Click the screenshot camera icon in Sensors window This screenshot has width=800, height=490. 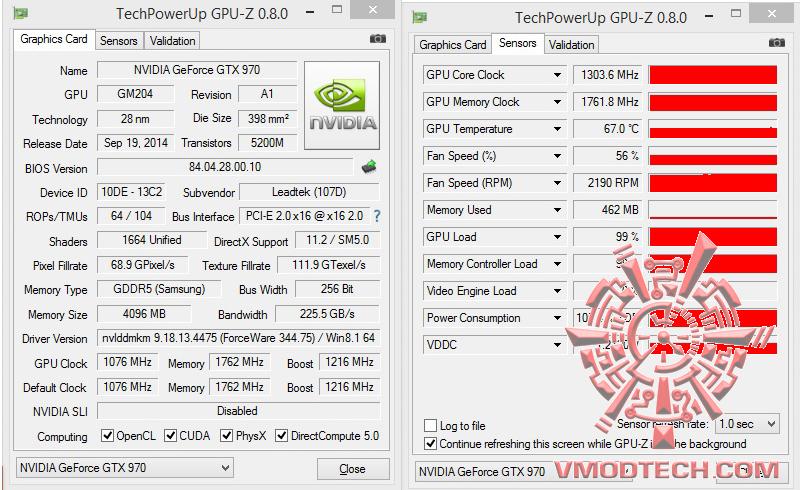pyautogui.click(x=777, y=43)
